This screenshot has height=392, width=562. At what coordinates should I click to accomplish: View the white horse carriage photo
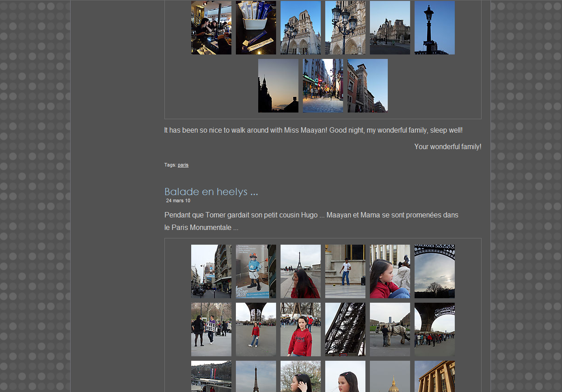[x=390, y=329]
